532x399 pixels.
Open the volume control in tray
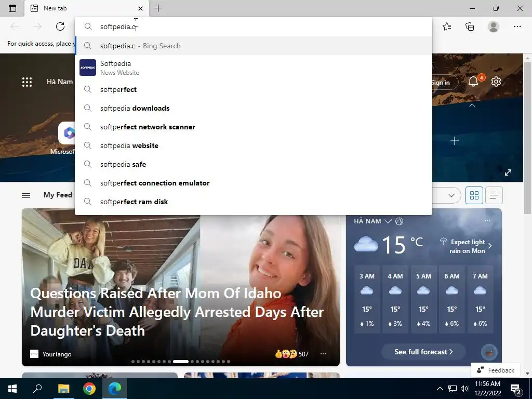(x=464, y=389)
